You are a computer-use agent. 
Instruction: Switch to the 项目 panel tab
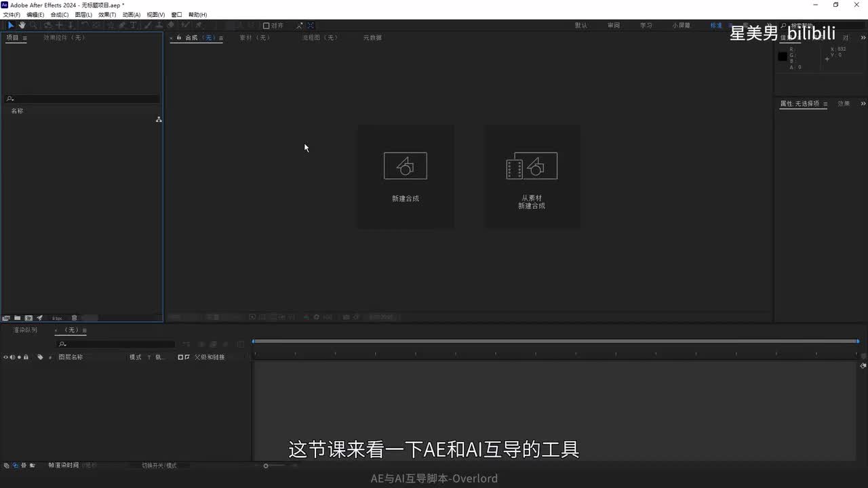(12, 38)
